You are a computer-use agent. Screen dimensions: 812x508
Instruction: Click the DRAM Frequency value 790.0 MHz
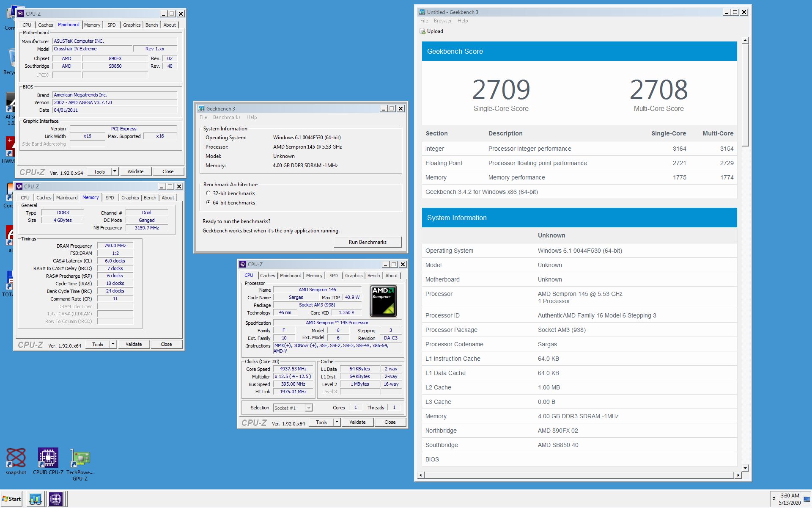tap(115, 246)
